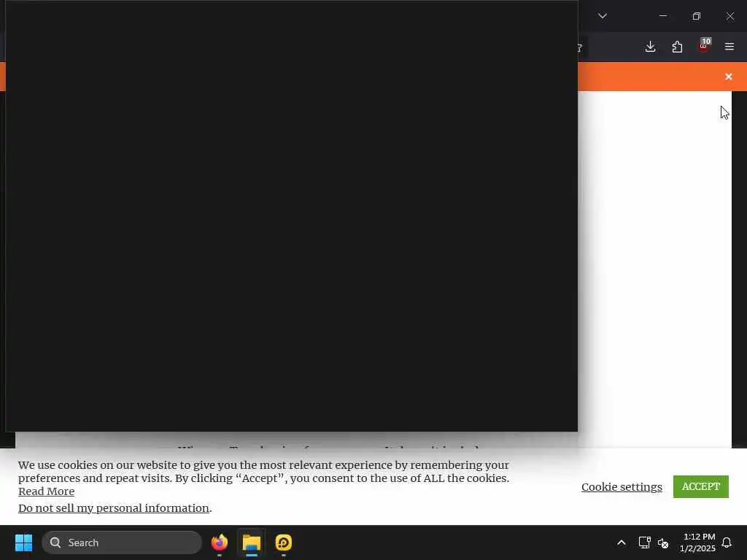Open the Windows Start menu
Viewport: 747px width, 560px height.
coord(23,542)
